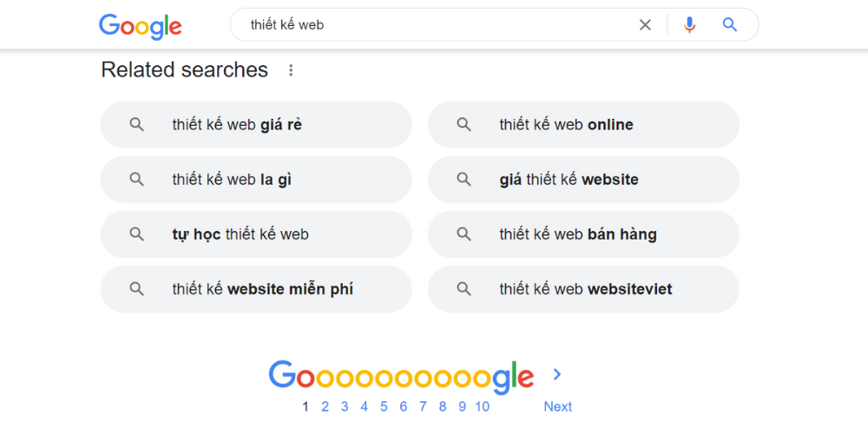Open results page 10
Image resolution: width=868 pixels, height=434 pixels.
pyautogui.click(x=482, y=406)
